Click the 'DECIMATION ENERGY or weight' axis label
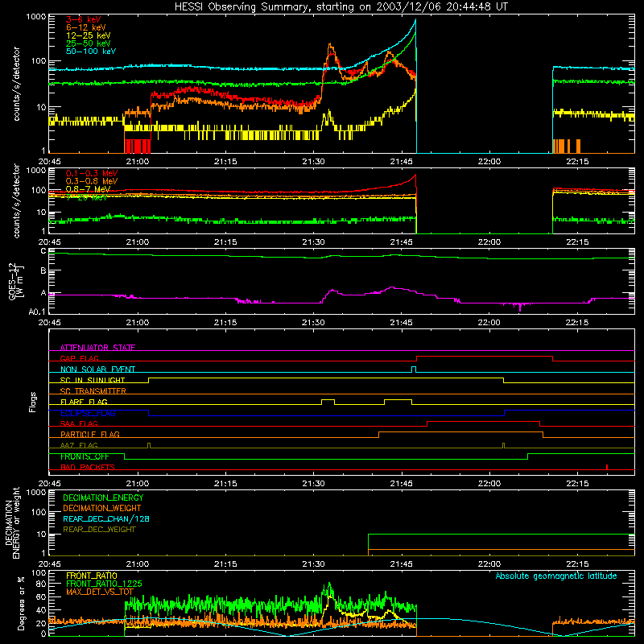 (x=12, y=522)
